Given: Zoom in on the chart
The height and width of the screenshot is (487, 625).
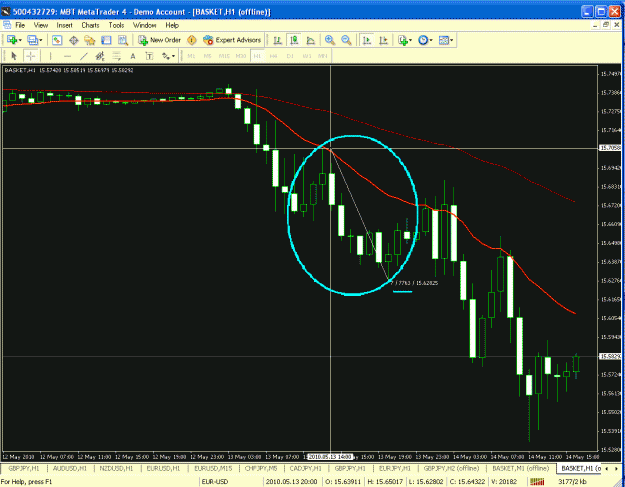Looking at the screenshot, I should coord(330,40).
